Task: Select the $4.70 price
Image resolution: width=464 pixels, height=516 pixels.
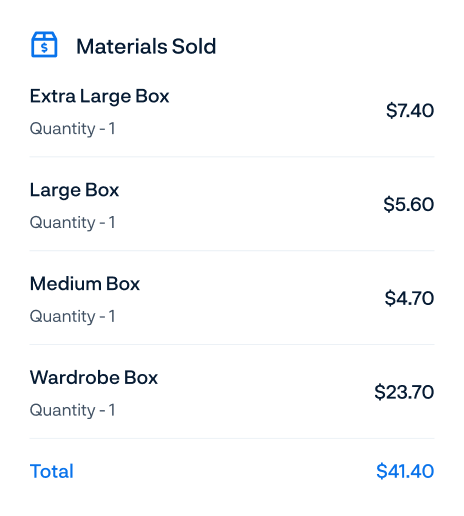Action: 409,298
